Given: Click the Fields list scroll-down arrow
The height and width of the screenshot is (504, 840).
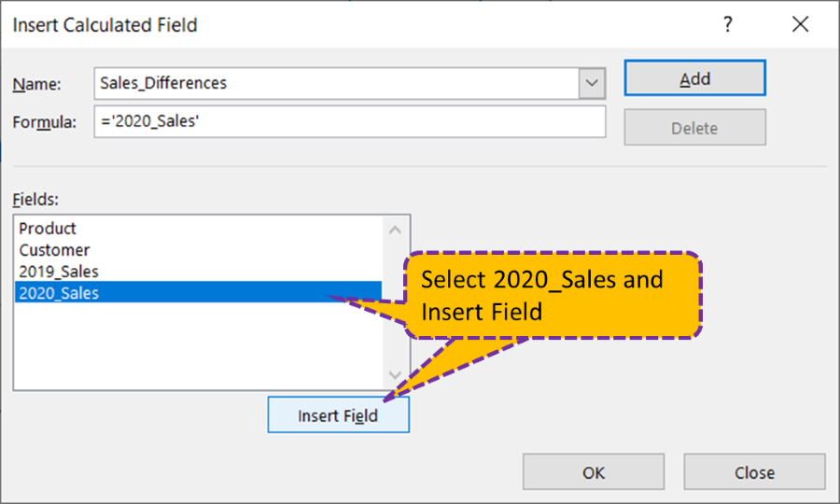Looking at the screenshot, I should tap(396, 375).
